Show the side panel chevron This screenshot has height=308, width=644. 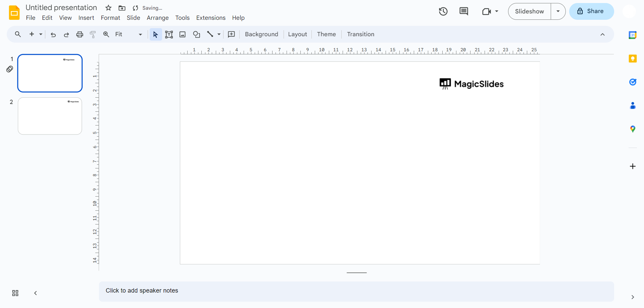click(x=633, y=297)
